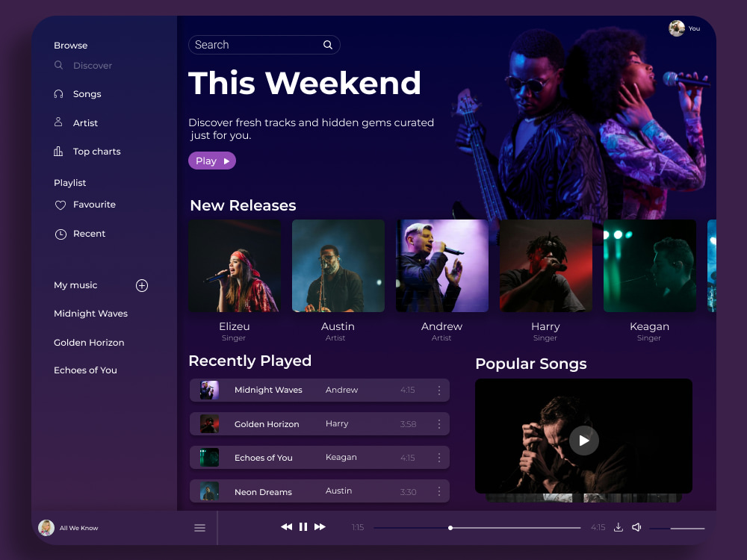This screenshot has height=560, width=747.
Task: Open more options for Midnight Waves row
Action: [x=439, y=391]
